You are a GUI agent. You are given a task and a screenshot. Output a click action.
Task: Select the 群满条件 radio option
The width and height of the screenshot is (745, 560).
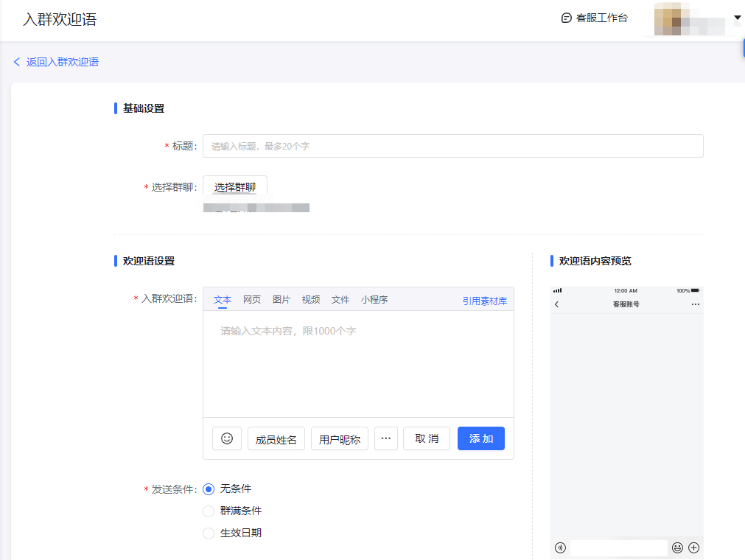click(209, 511)
